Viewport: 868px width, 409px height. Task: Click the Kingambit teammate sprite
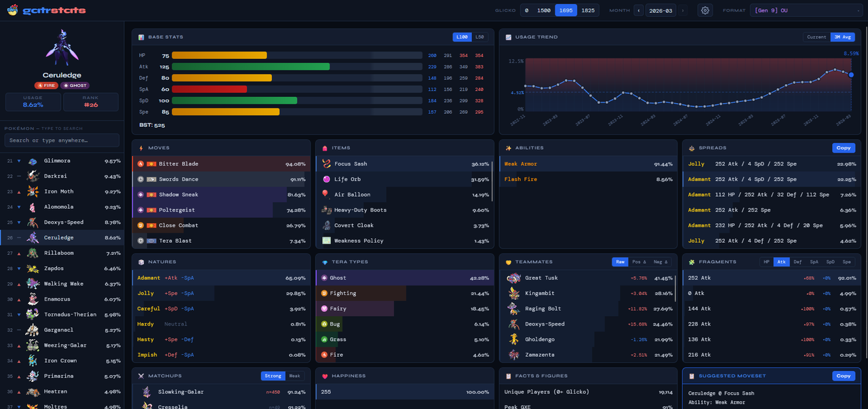pos(513,293)
